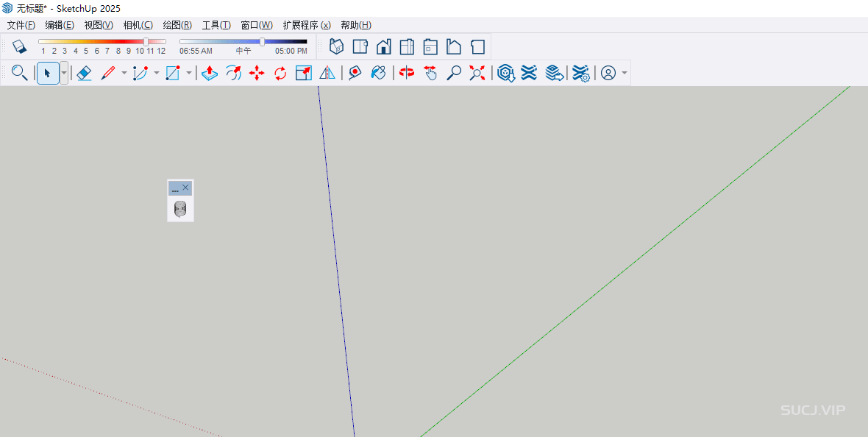Select the Tape Measure tool
868x437 pixels.
pyautogui.click(x=355, y=73)
